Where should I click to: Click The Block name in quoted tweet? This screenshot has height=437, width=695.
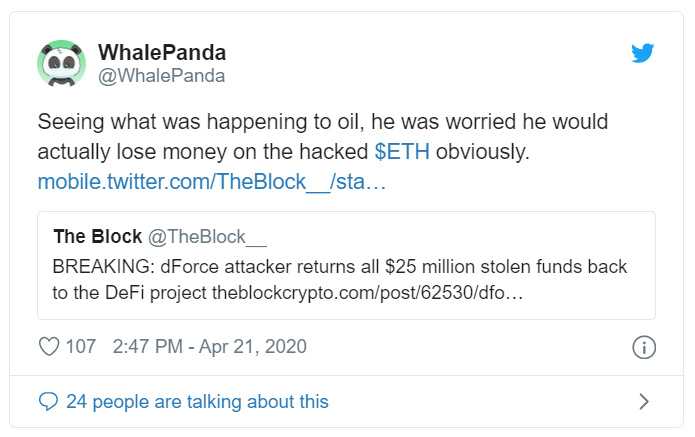[97, 237]
